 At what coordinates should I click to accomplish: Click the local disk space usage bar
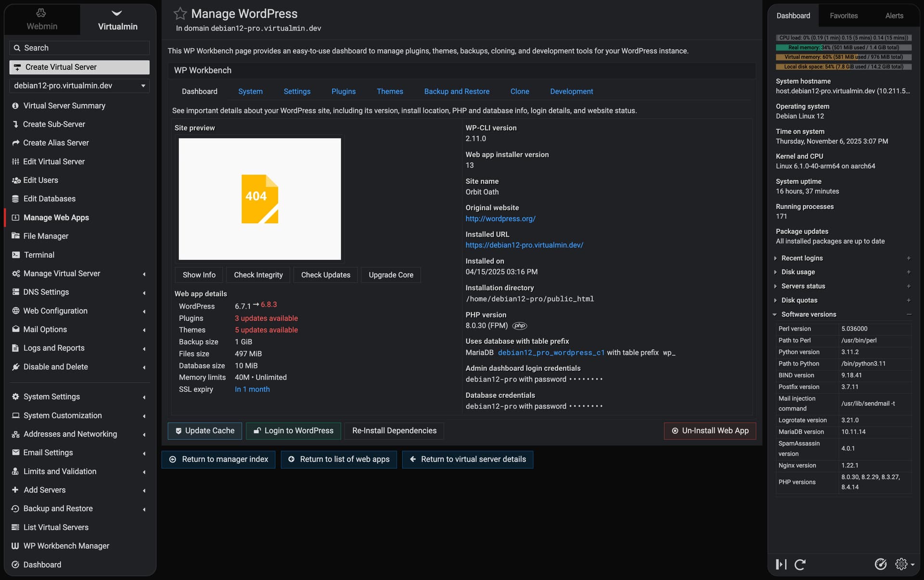click(843, 67)
